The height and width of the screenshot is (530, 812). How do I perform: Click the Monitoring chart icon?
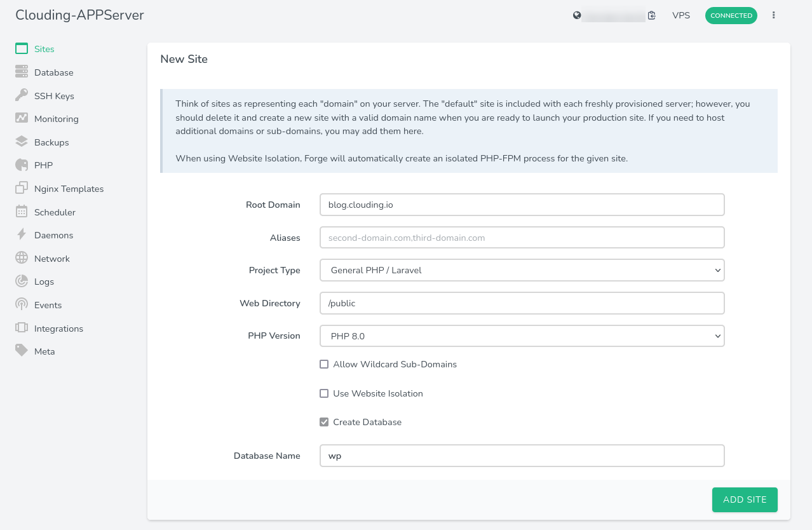(x=22, y=119)
